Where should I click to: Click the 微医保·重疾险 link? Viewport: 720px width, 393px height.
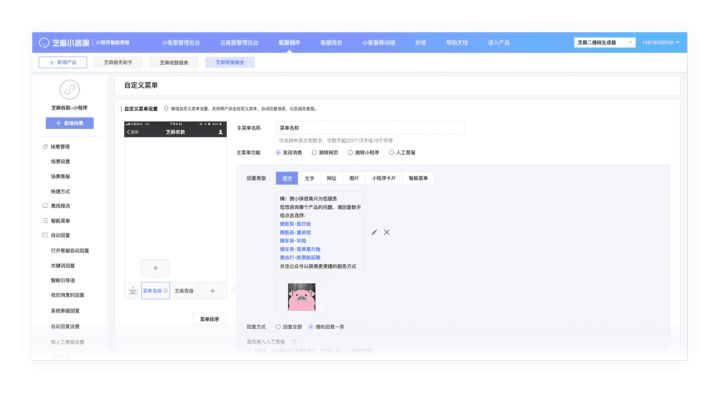tap(295, 232)
